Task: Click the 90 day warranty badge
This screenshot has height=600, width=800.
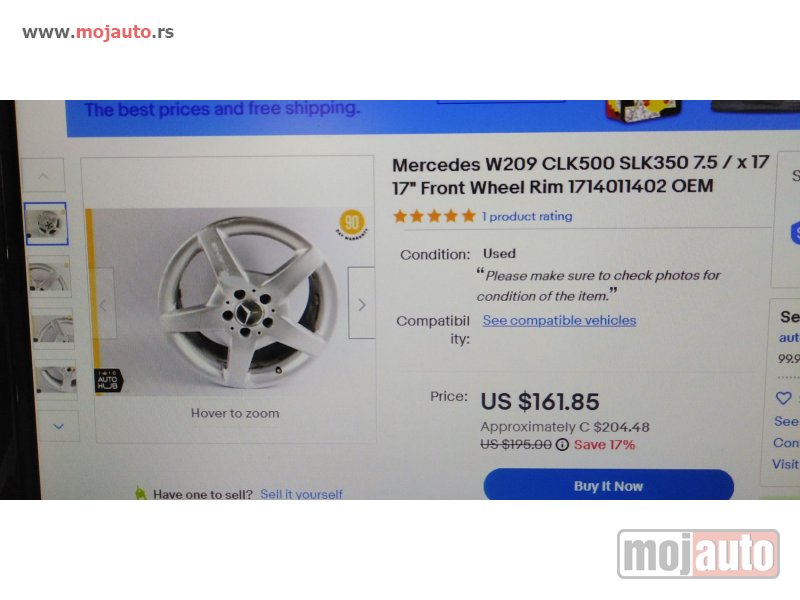Action: tap(352, 223)
